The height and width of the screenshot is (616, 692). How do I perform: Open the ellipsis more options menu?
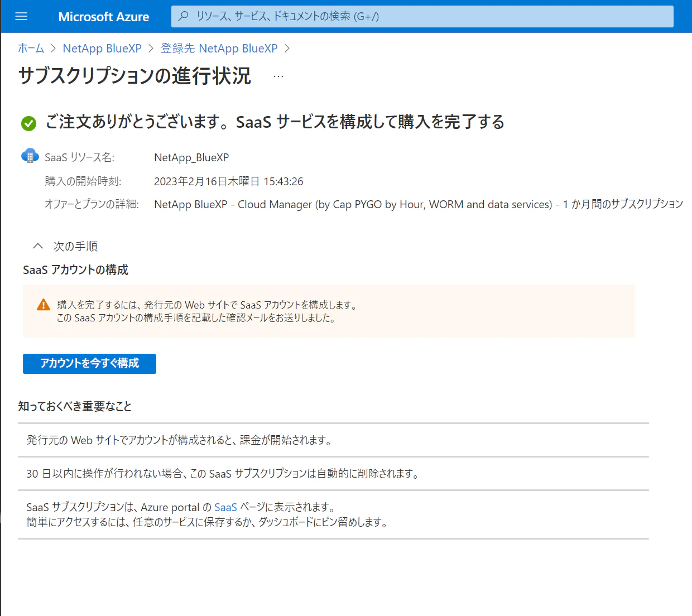coord(278,76)
